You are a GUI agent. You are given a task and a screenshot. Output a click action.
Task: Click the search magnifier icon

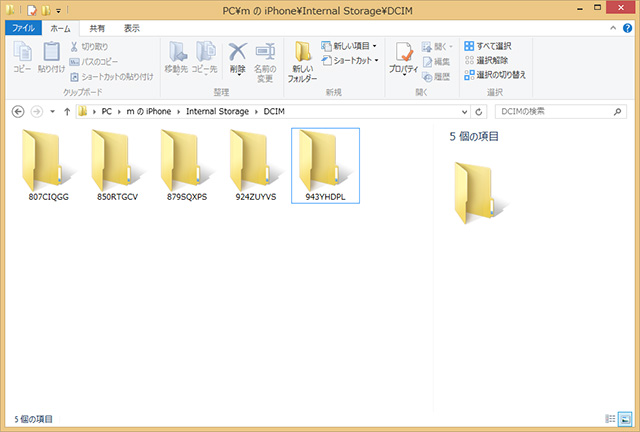click(618, 111)
